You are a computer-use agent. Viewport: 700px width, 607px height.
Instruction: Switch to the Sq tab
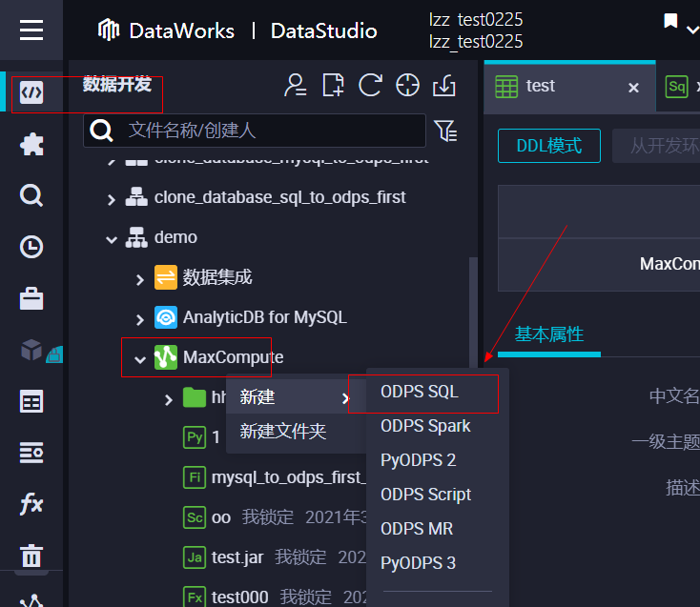(677, 86)
